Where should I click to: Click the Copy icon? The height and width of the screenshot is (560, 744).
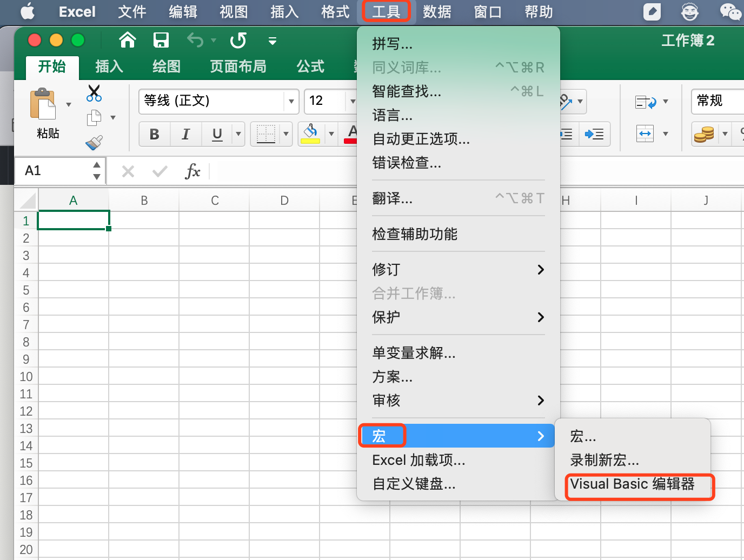click(x=94, y=117)
